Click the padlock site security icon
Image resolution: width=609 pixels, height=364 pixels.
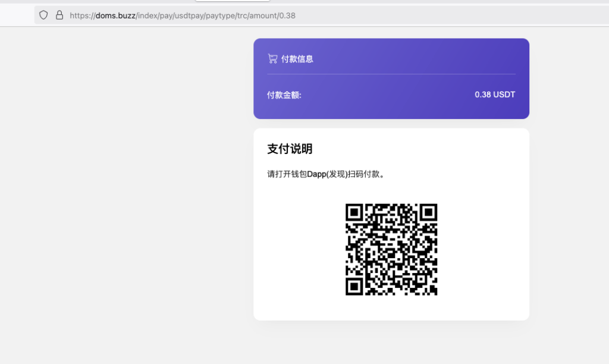pos(59,15)
